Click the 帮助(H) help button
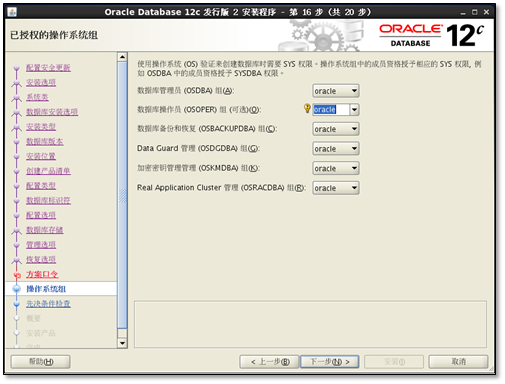505x384 pixels. pyautogui.click(x=41, y=362)
